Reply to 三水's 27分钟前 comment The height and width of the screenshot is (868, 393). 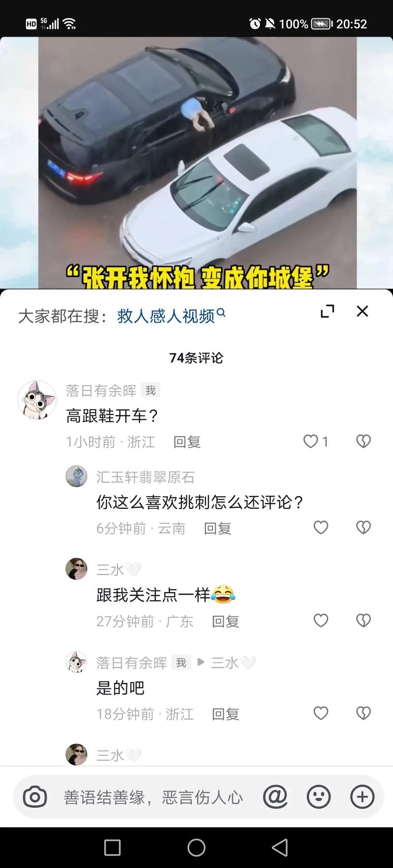225,622
